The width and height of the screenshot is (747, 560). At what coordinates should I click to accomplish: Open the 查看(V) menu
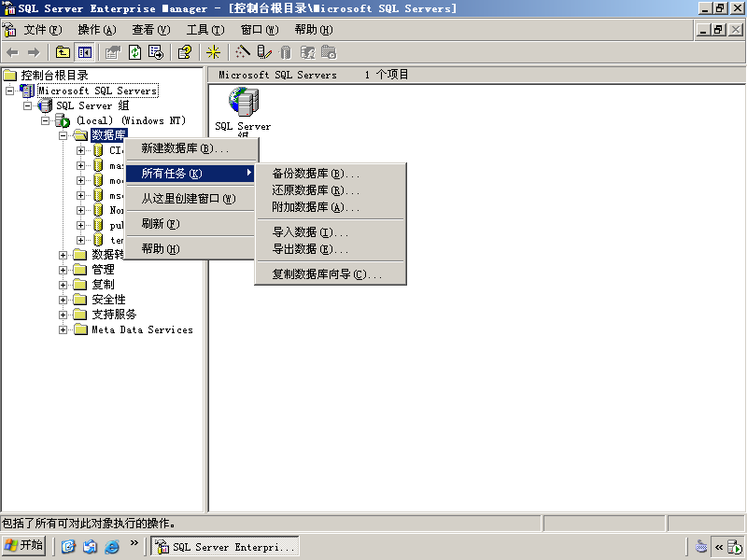[x=151, y=30]
